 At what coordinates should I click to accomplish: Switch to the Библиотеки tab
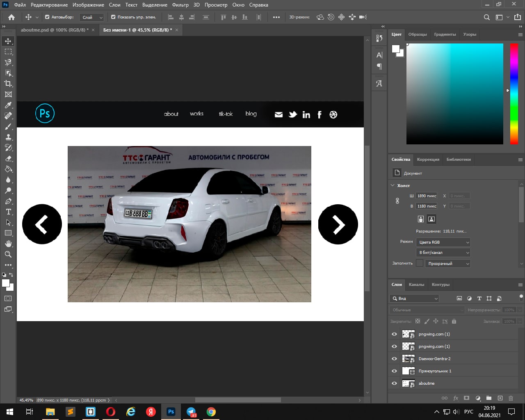coord(459,160)
